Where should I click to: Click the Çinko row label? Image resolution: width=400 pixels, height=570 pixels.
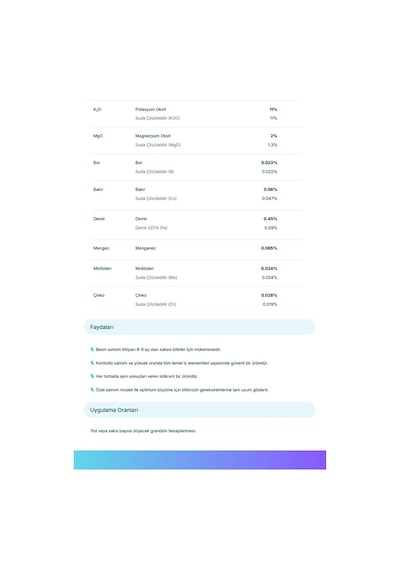tap(99, 296)
